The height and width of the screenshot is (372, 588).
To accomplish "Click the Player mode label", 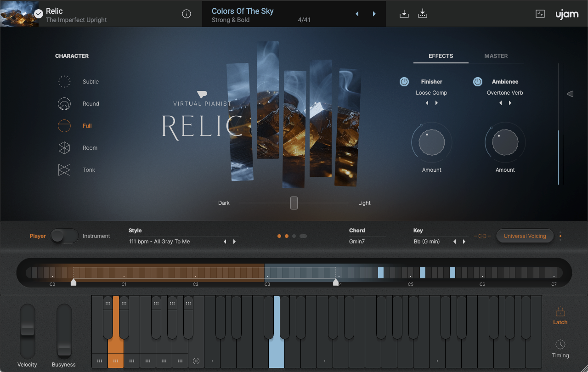I will [x=38, y=236].
